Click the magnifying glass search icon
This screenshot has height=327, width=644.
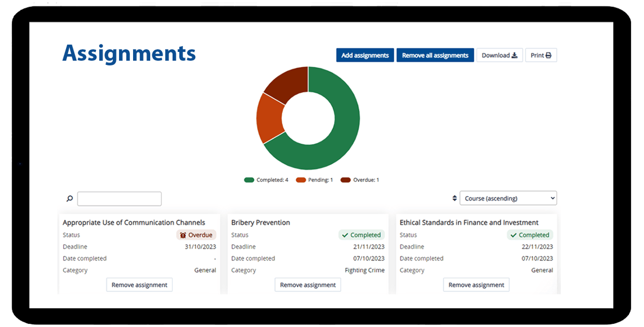point(69,199)
